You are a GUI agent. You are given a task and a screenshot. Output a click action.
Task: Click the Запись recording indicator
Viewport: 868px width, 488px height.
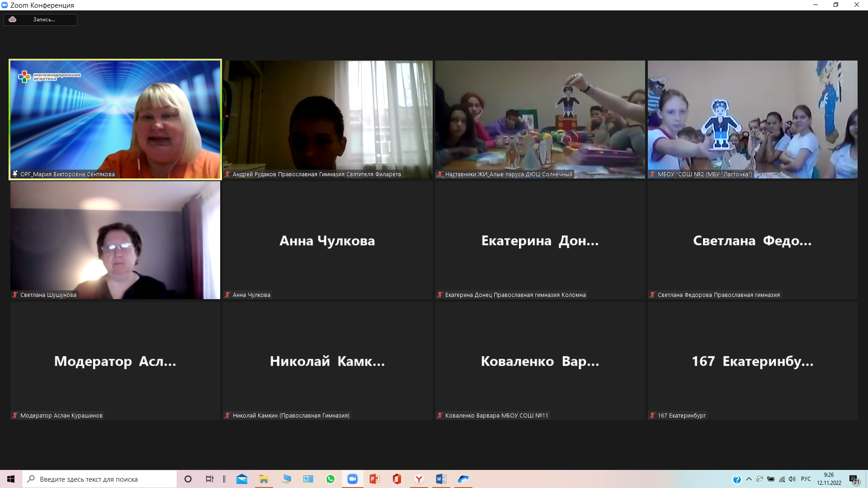click(40, 19)
